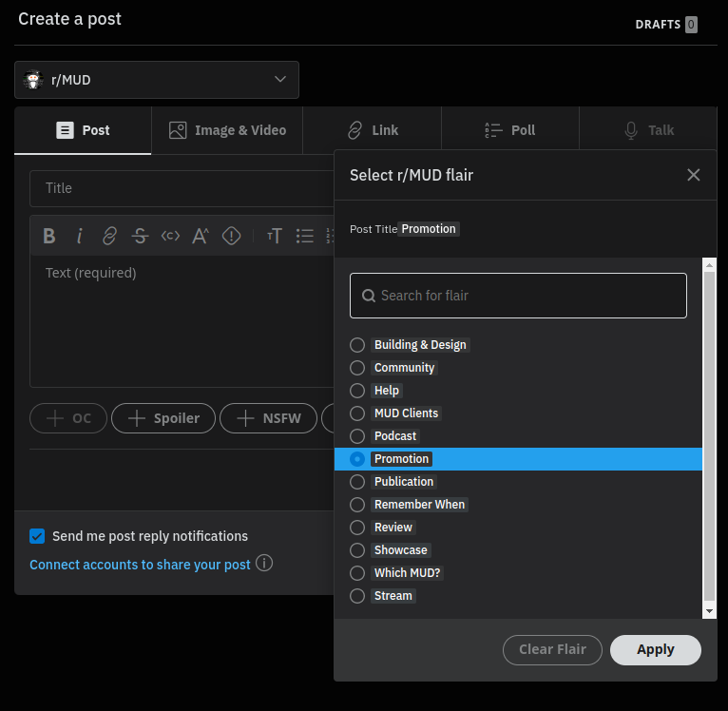728x711 pixels.
Task: Click the spoiler formatting icon in toolbar
Action: click(x=231, y=237)
